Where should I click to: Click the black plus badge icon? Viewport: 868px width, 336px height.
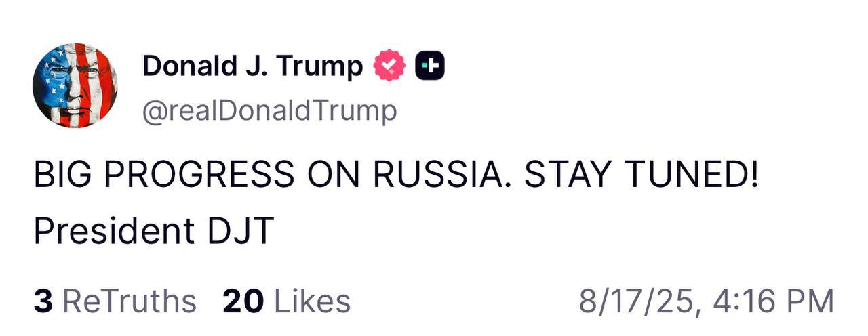coord(429,66)
